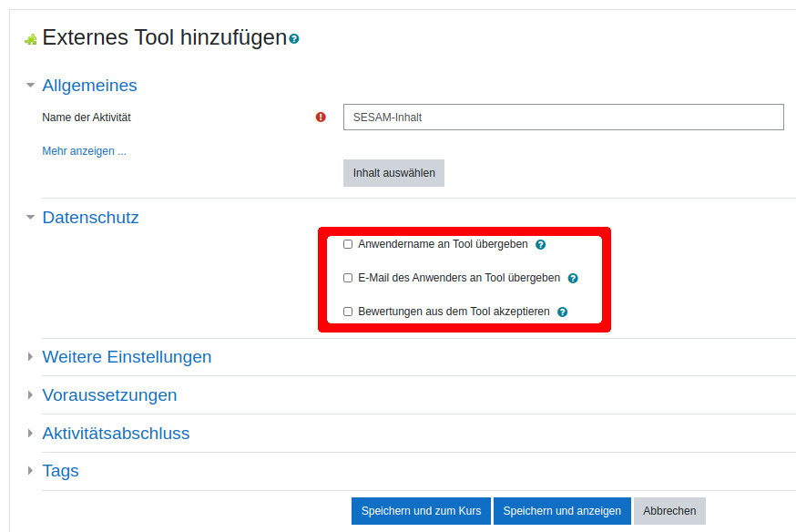Click 'Speichern und zum Kurs'
The height and width of the screenshot is (532, 796).
420,511
